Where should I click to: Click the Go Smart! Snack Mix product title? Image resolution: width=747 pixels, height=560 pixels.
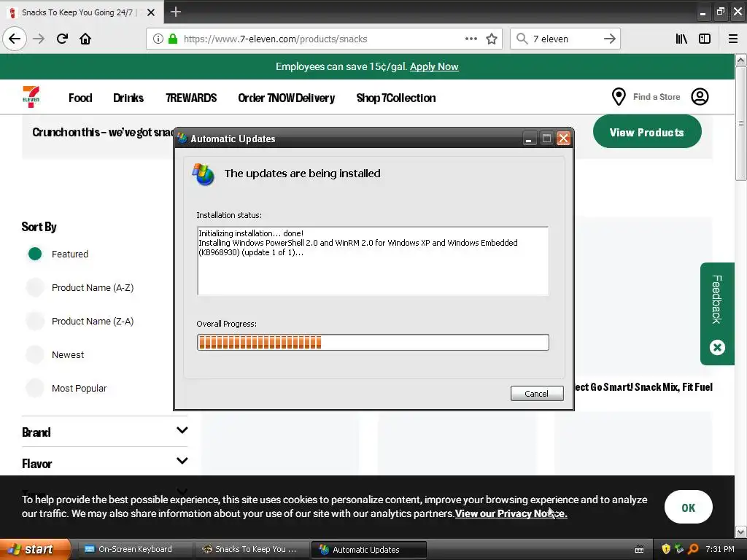pos(643,386)
